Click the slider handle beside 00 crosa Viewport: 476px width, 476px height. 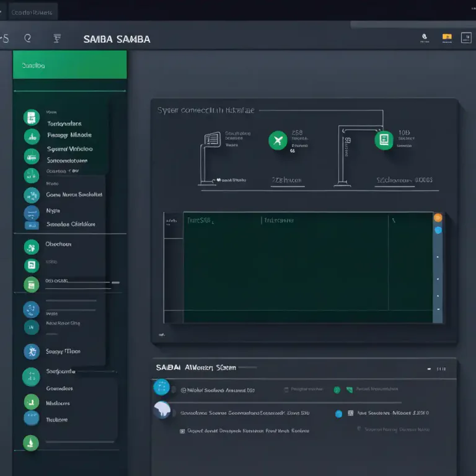click(115, 283)
